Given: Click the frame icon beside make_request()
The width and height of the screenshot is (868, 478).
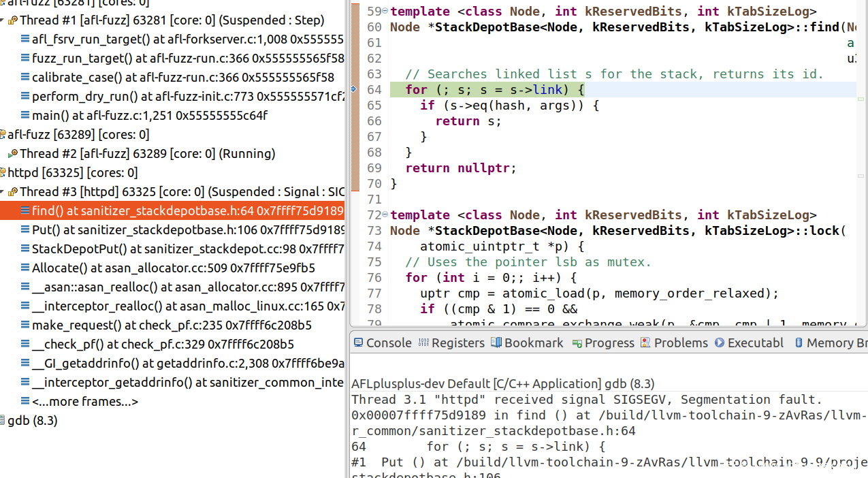Looking at the screenshot, I should click(x=25, y=325).
